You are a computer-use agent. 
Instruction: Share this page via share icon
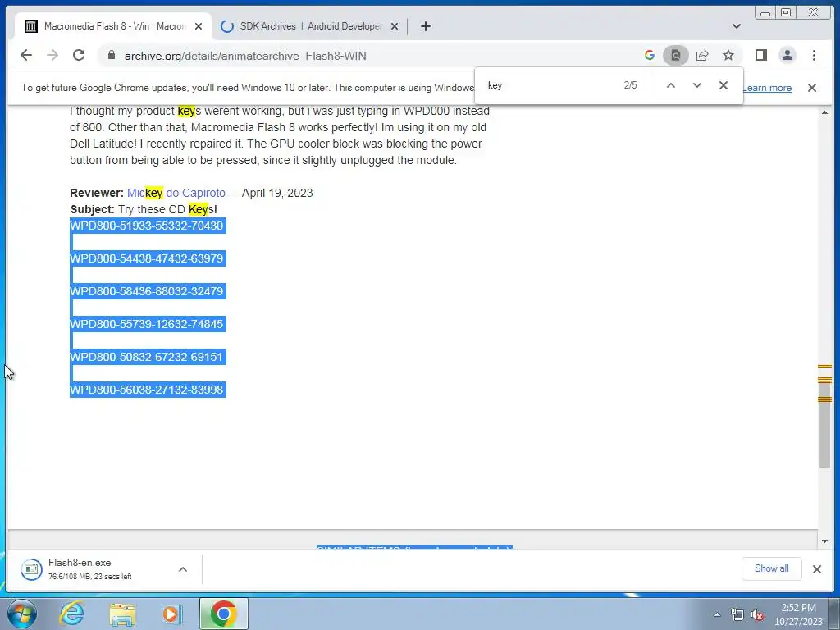click(702, 55)
